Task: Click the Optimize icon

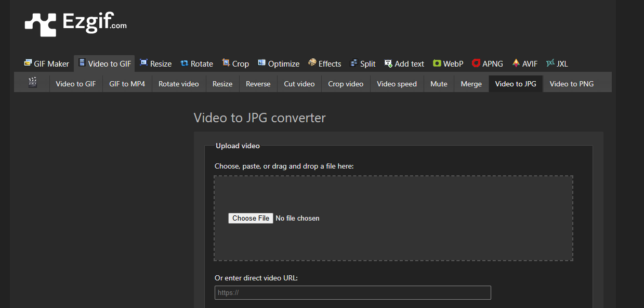Action: click(262, 63)
